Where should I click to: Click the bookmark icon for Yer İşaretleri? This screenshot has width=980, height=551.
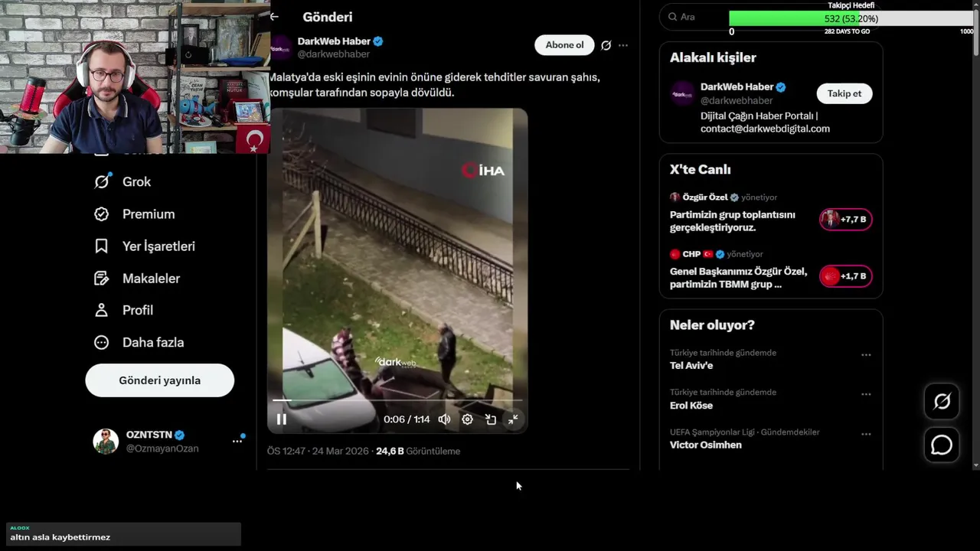point(102,246)
